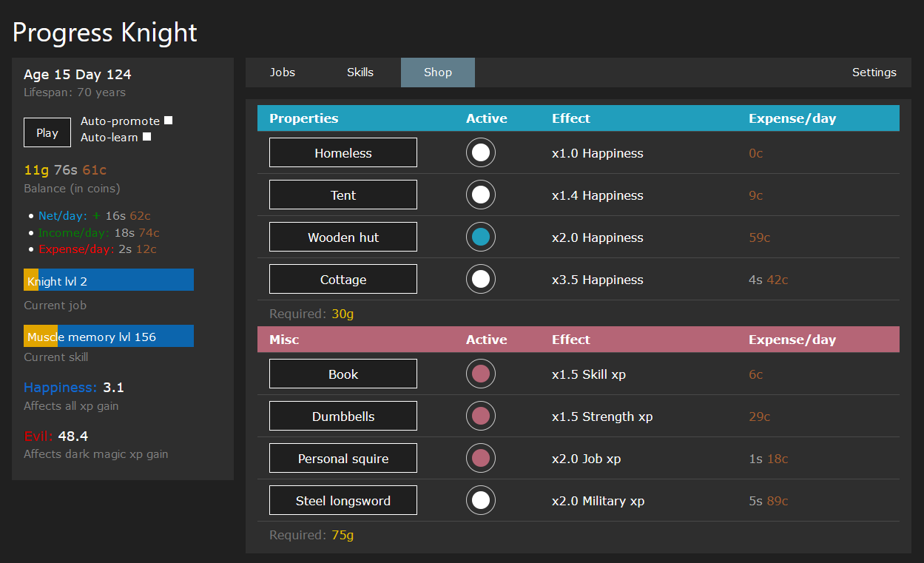Activate the Homeless property toggle
924x563 pixels.
(x=480, y=152)
